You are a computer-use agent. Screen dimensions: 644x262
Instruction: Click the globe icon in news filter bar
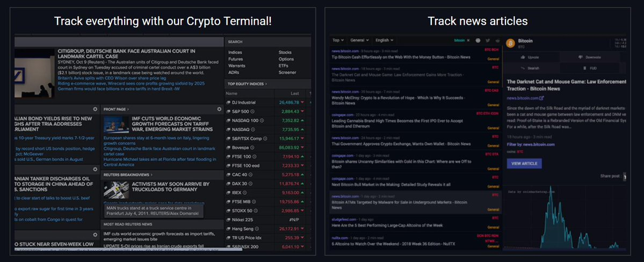478,40
